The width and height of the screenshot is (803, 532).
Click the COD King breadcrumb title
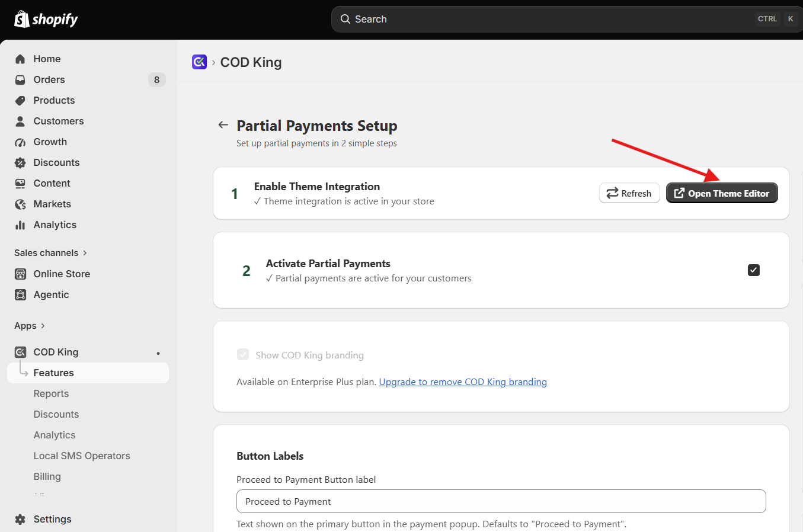point(251,62)
